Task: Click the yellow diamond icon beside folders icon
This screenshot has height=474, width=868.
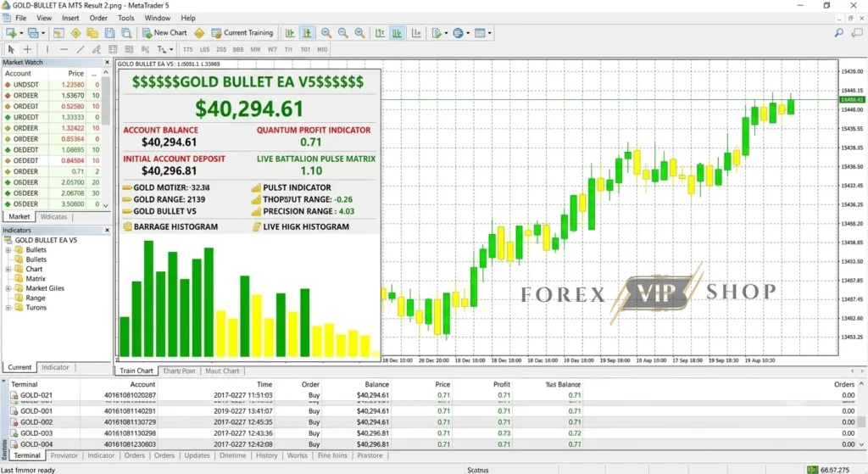Action: pos(75,33)
